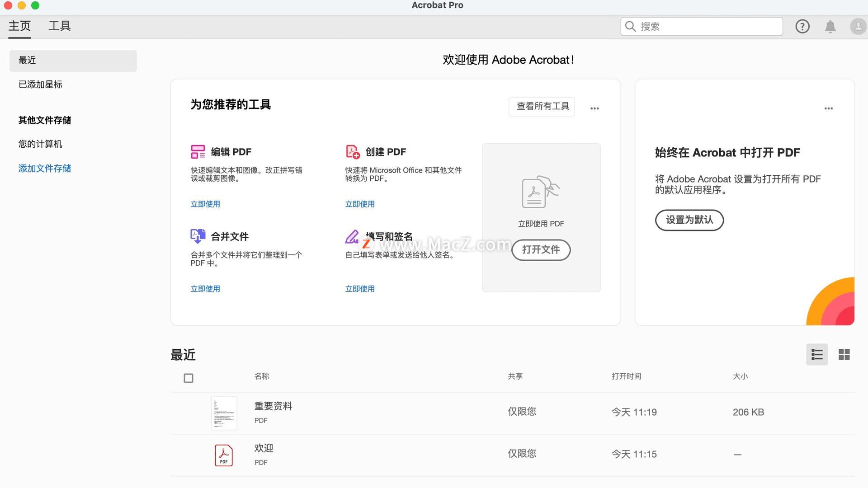Viewport: 868px width, 488px height.
Task: Sort by the 共享 column header
Action: 515,376
